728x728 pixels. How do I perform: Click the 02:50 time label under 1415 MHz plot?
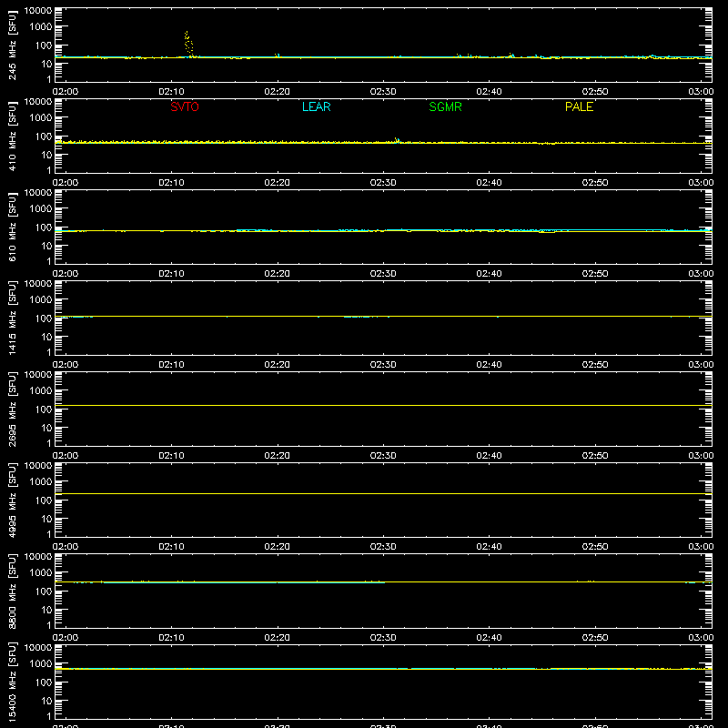point(595,365)
